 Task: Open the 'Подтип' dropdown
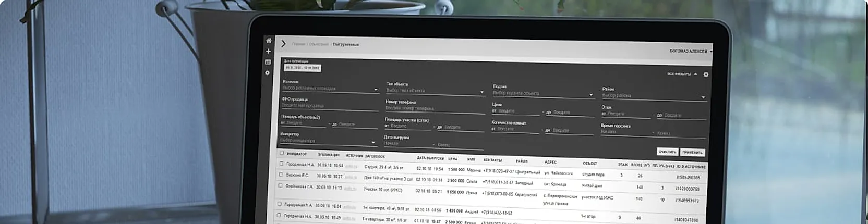[x=543, y=93]
